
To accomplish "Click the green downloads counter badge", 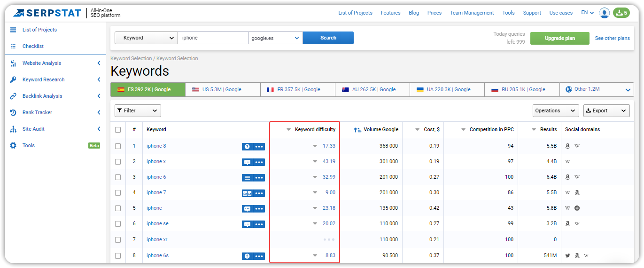I will pos(621,13).
